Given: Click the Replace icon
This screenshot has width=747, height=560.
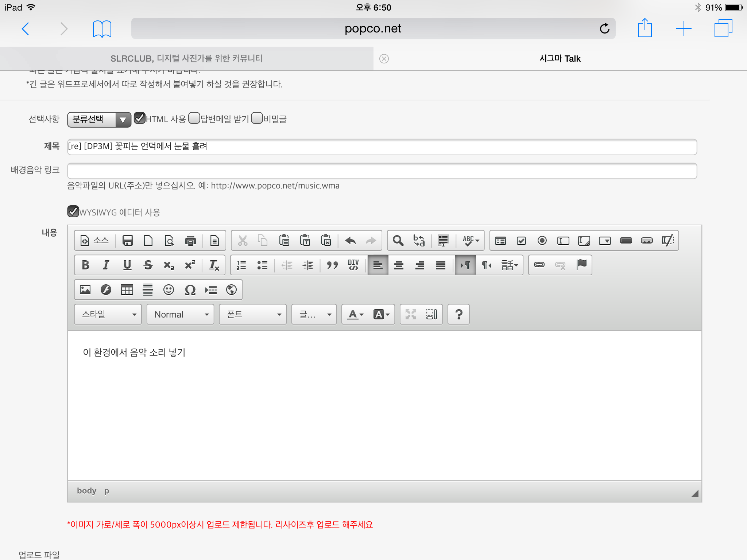Looking at the screenshot, I should click(419, 241).
